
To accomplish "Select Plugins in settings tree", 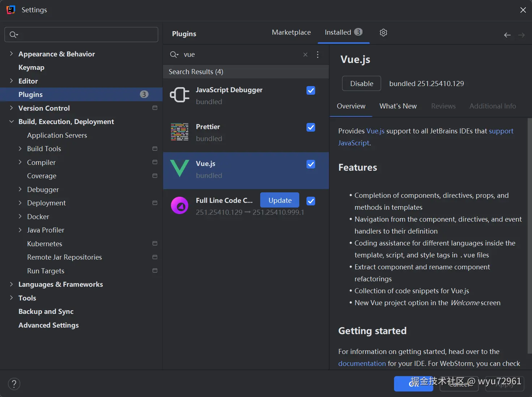I will click(x=81, y=94).
